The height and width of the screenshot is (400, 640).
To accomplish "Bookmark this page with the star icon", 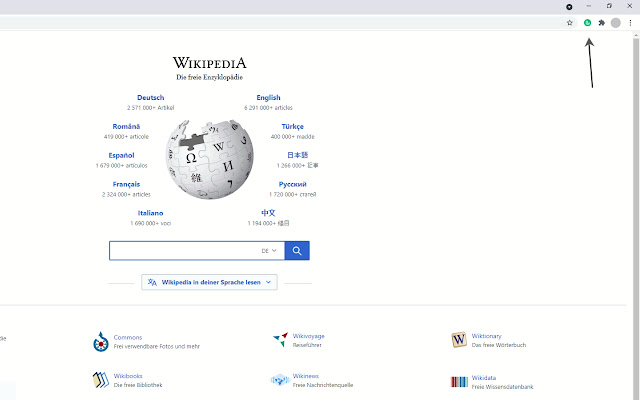I will click(570, 23).
